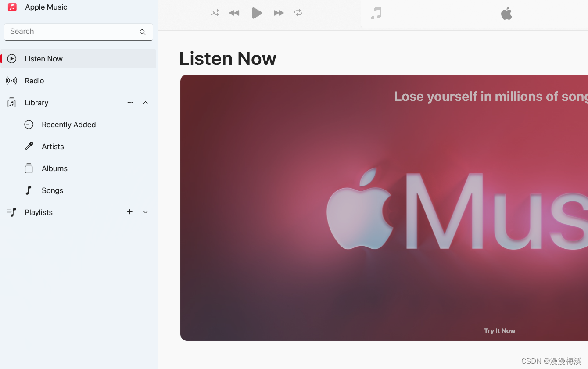Viewport: 588px width, 369px height.
Task: Click the Listen Now page heading
Action: coord(228,58)
